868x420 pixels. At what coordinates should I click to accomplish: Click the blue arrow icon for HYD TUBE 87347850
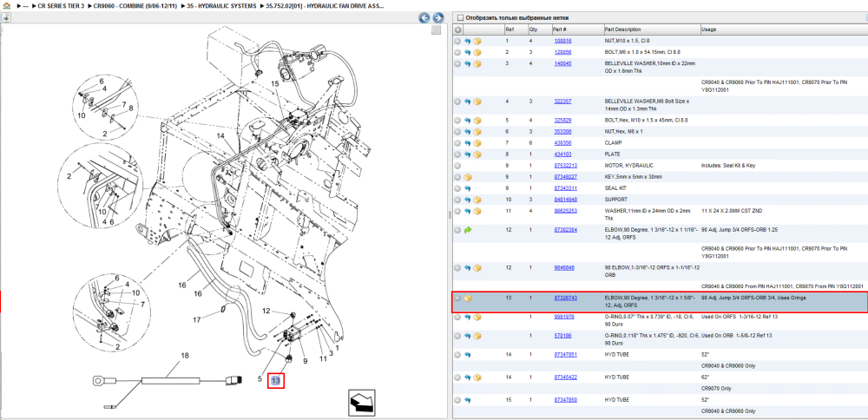point(468,400)
